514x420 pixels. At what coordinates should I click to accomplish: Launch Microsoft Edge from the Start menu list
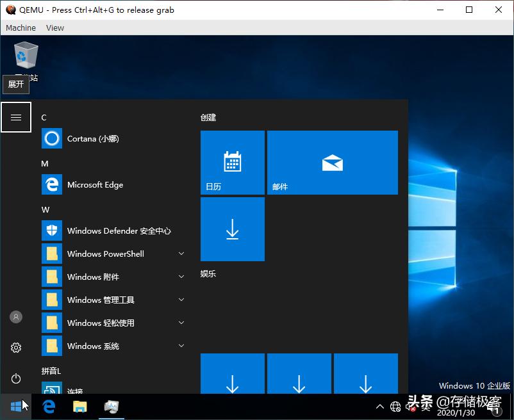[x=94, y=185]
